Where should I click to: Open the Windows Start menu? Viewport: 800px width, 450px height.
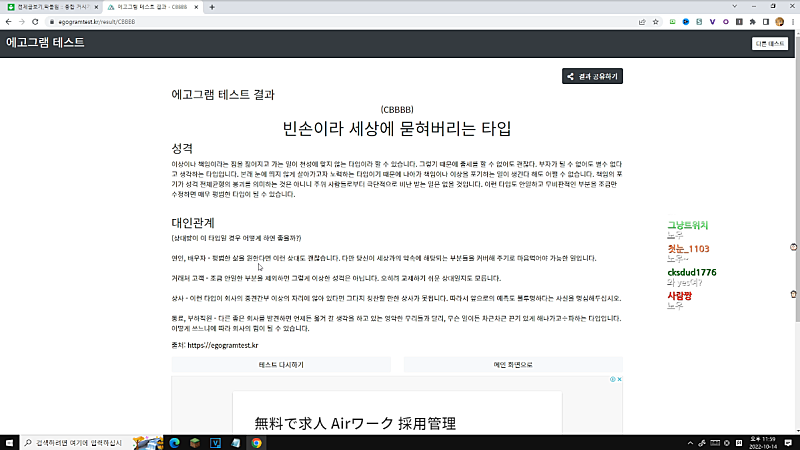tap(10, 441)
